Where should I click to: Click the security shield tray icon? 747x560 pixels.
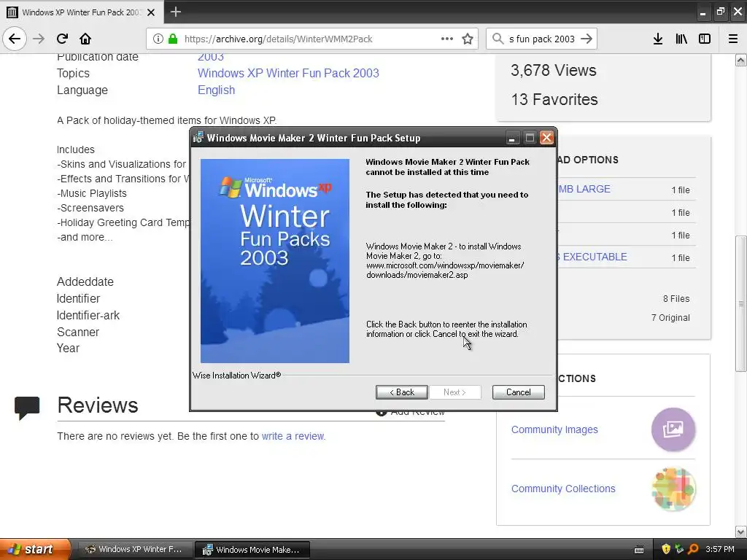(666, 549)
